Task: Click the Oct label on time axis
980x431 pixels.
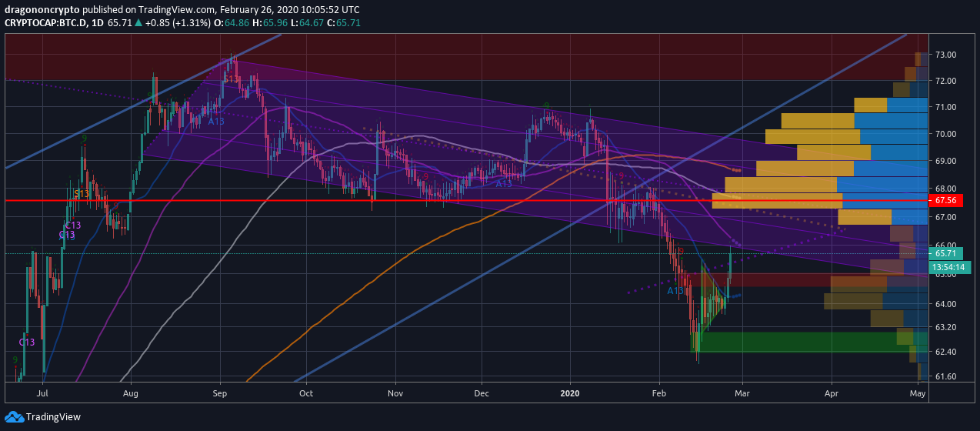Action: [306, 393]
